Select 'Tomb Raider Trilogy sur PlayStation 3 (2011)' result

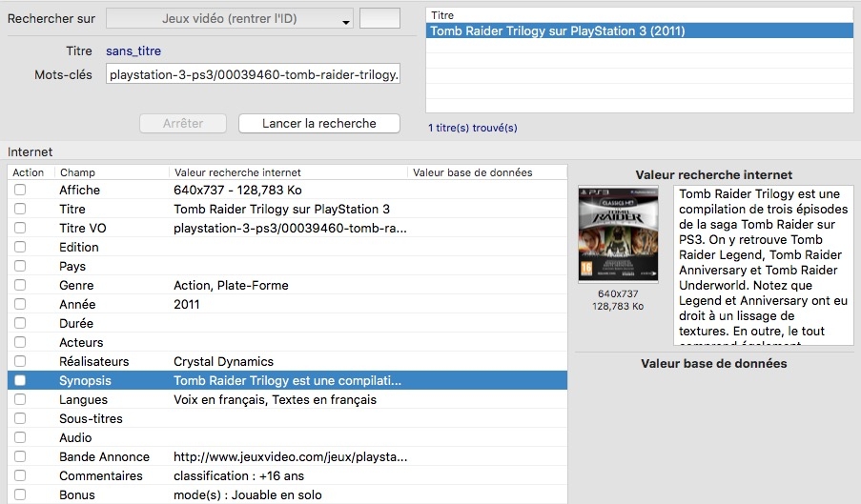pyautogui.click(x=557, y=30)
